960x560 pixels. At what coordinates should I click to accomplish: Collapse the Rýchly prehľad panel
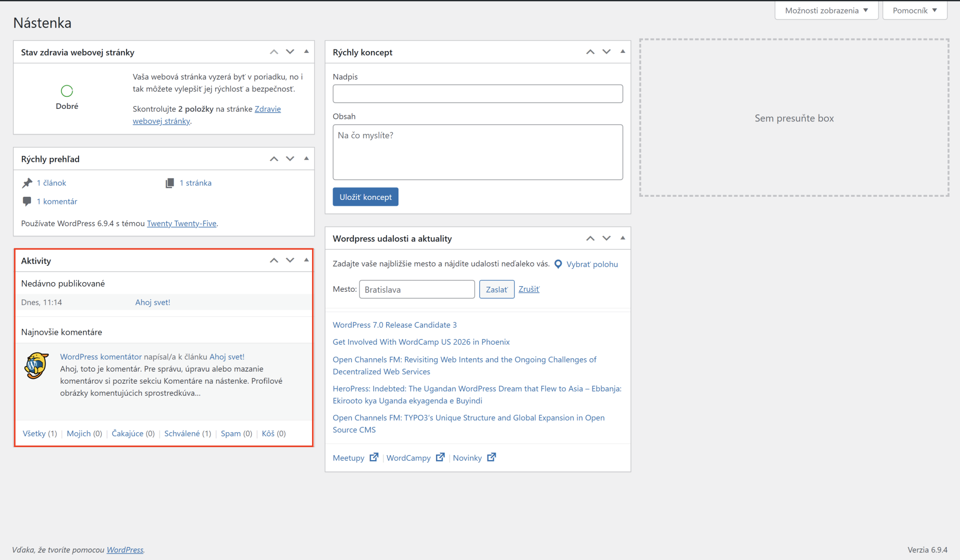click(x=306, y=158)
